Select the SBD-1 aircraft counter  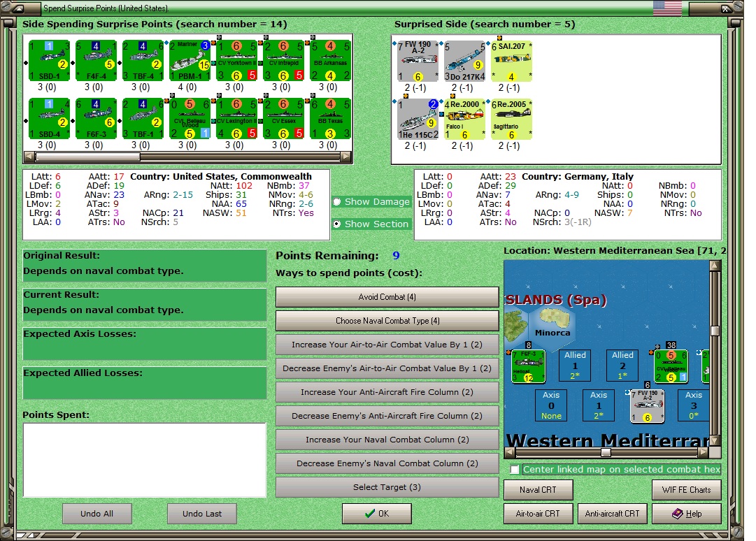point(49,61)
